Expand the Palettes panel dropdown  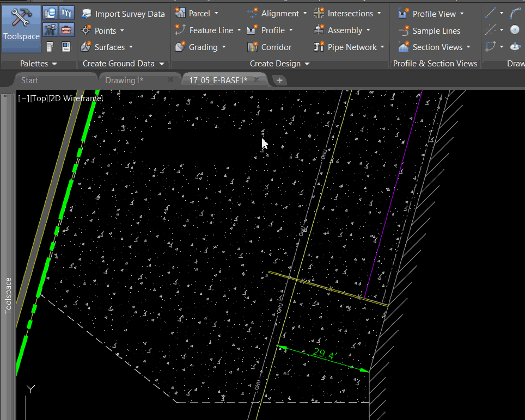(x=54, y=63)
